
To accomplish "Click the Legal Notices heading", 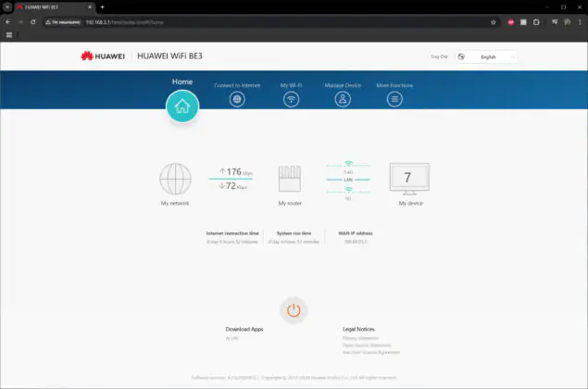I will (358, 329).
